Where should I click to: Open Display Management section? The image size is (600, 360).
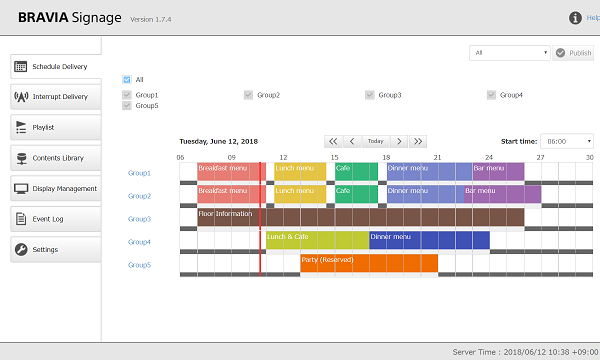[56, 189]
